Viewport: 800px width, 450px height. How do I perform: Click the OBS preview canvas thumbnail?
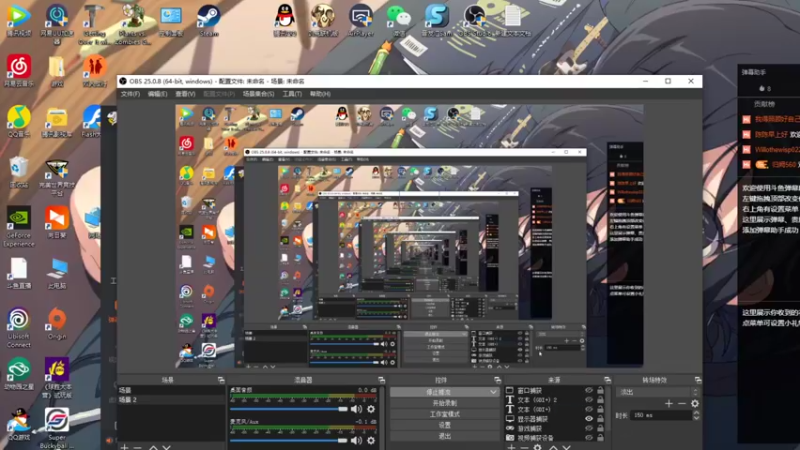tap(409, 236)
